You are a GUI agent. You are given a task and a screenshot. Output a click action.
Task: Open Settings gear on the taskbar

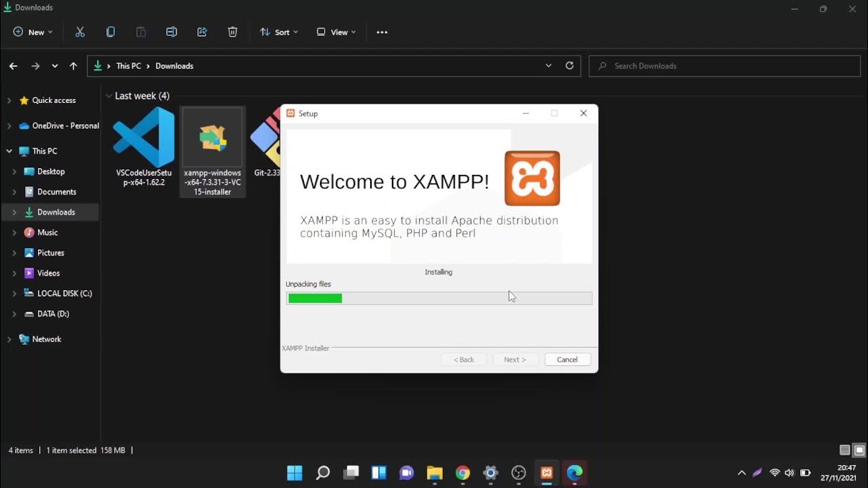click(x=491, y=472)
